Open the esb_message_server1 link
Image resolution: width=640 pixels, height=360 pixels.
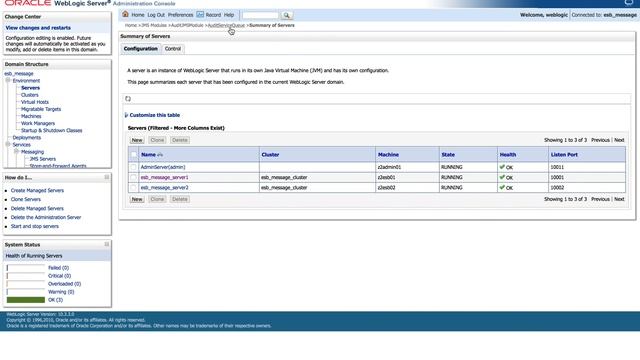[x=164, y=178]
